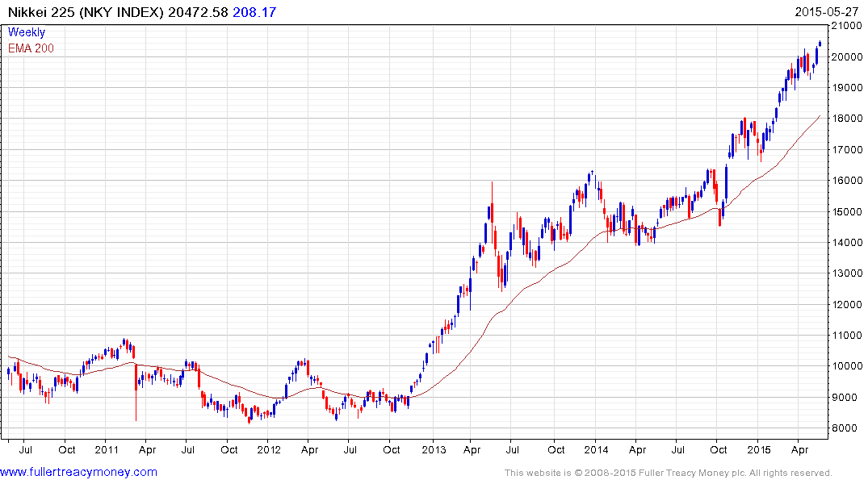Click the EMA 200 legend label
The image size is (868, 484).
[x=31, y=48]
